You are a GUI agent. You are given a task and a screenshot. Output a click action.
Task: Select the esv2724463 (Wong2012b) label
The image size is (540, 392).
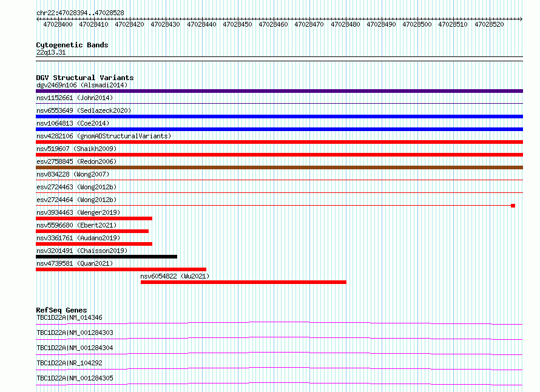(76, 187)
